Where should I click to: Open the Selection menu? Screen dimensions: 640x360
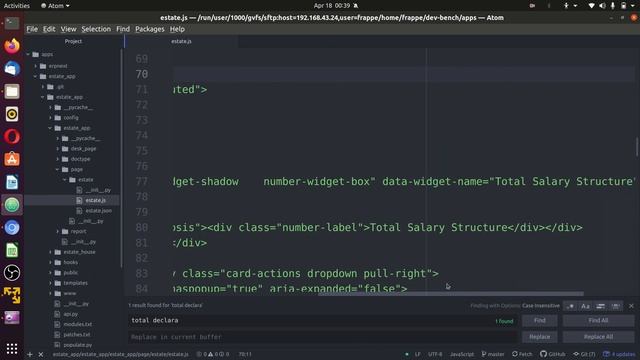(x=96, y=29)
